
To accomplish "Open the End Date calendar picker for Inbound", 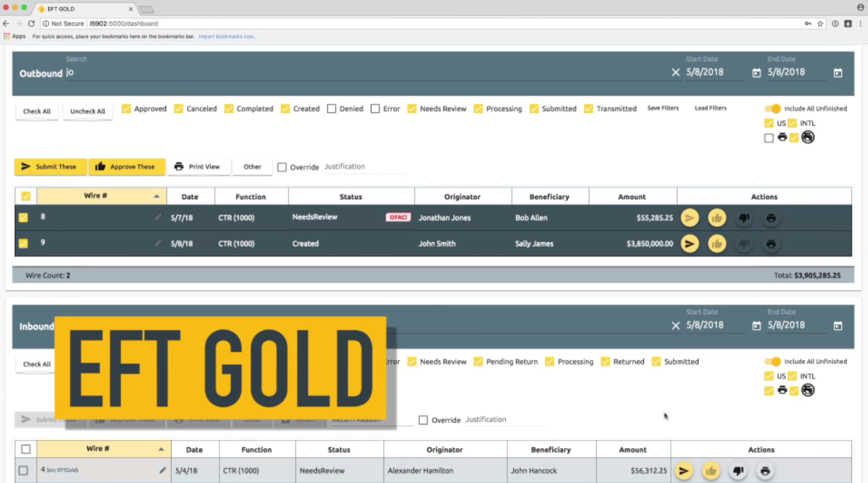I will click(838, 325).
